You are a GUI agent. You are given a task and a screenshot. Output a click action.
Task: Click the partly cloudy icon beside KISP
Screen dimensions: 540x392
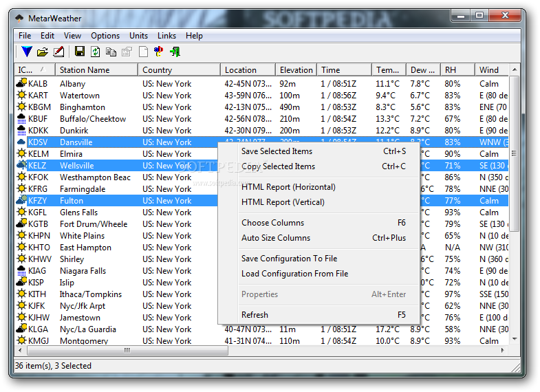coord(21,282)
